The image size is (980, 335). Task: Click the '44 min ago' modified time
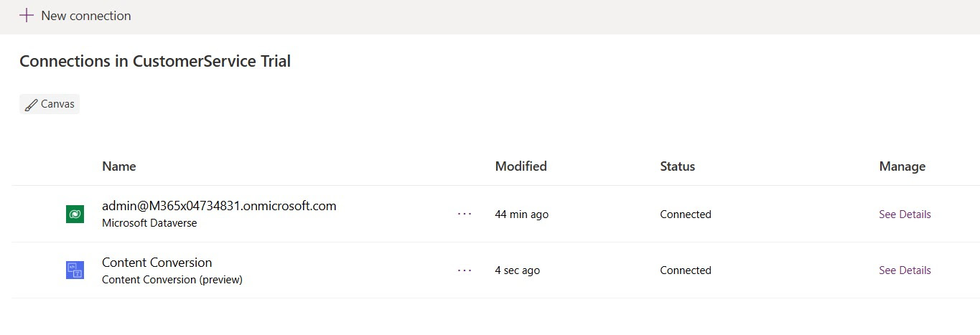pos(522,214)
